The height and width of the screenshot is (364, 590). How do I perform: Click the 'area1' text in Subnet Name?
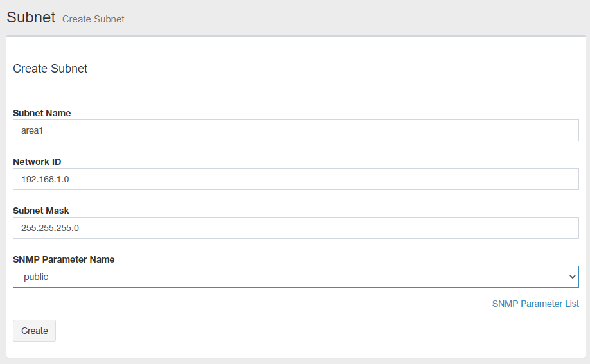click(x=31, y=130)
